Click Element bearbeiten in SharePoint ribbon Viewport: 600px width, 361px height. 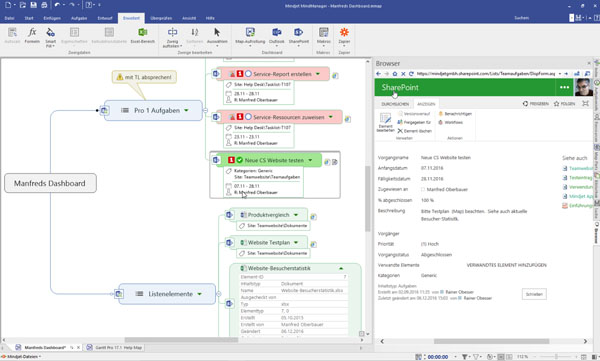pos(385,122)
